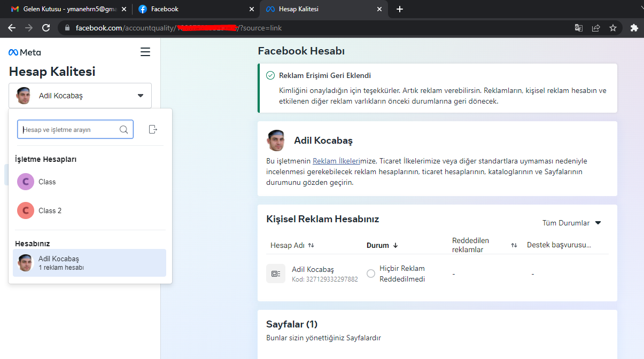Open a new tab with plus icon
The image size is (644, 359).
(x=399, y=9)
